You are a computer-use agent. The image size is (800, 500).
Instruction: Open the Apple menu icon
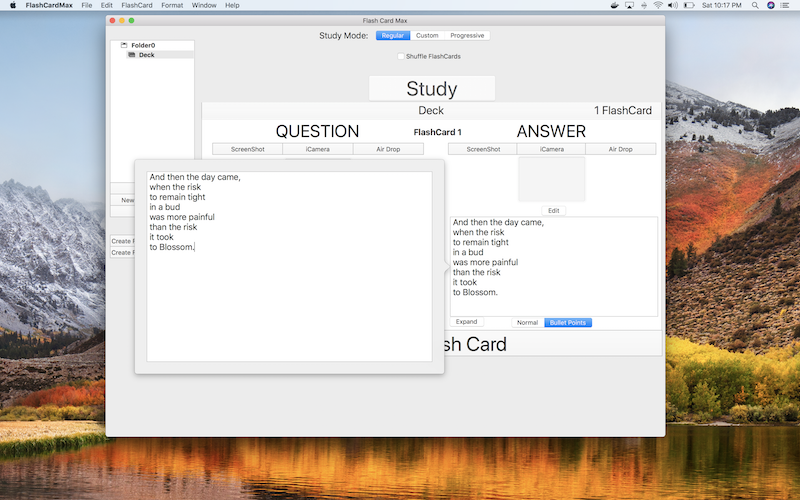coord(13,5)
